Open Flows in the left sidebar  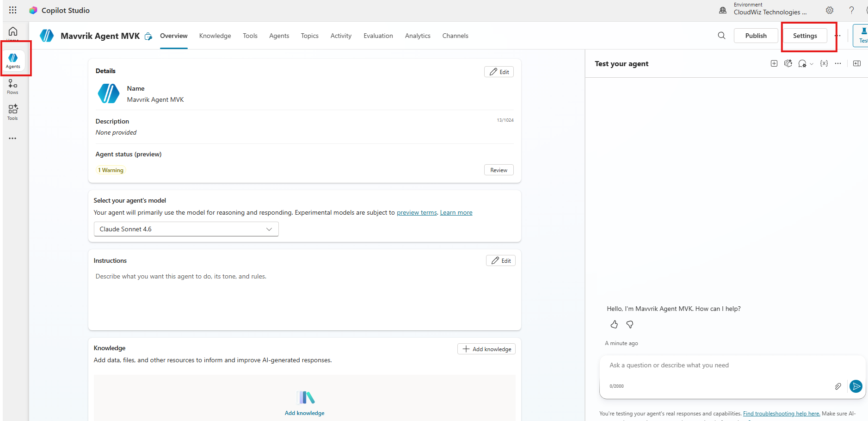pos(13,87)
